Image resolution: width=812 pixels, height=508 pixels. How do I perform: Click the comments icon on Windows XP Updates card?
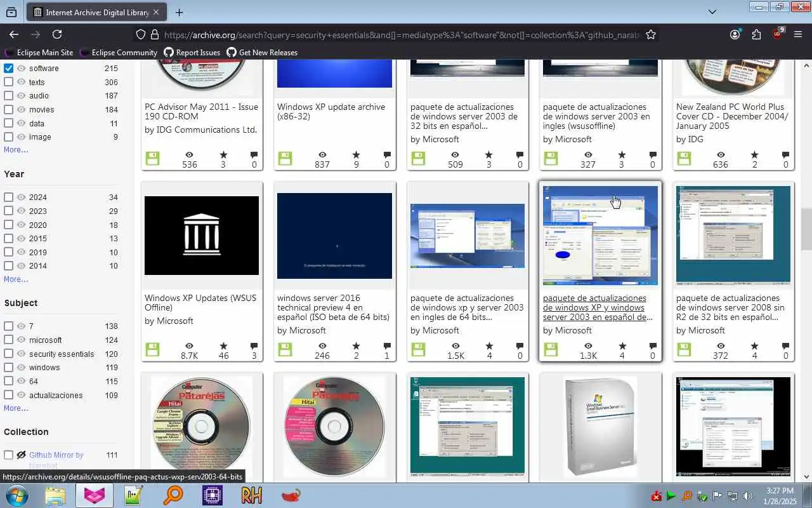click(254, 346)
